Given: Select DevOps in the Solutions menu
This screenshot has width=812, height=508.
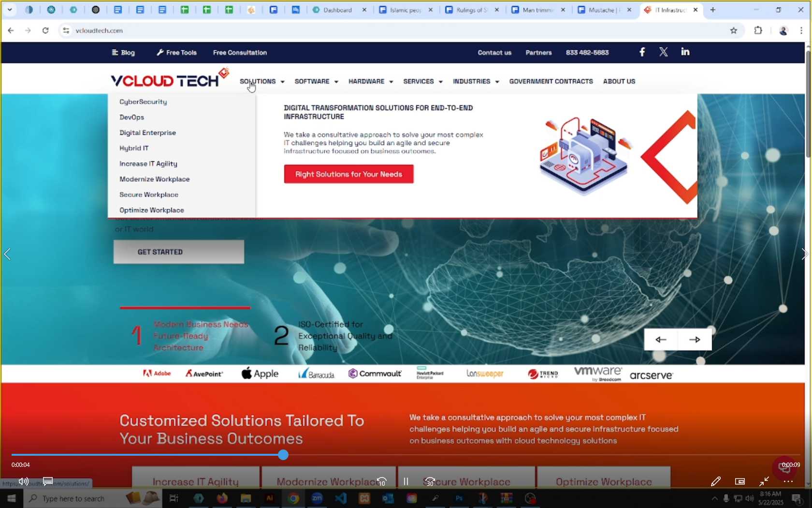Looking at the screenshot, I should pos(131,117).
